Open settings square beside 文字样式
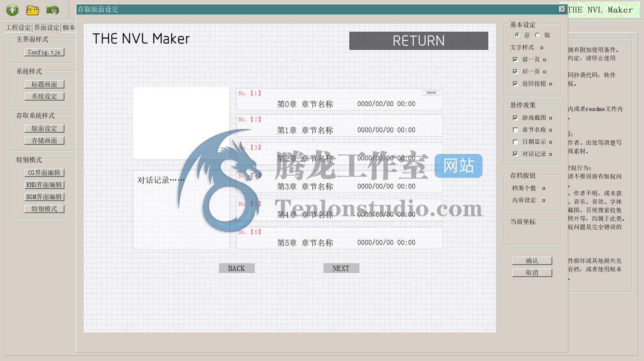This screenshot has height=361, width=644. tap(542, 48)
